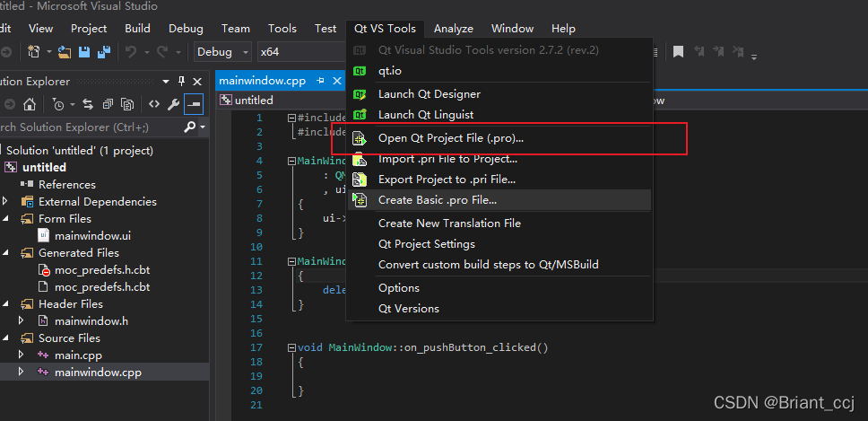Collapse the Header Files folder
Viewport: 868px width, 421px height.
point(6,305)
